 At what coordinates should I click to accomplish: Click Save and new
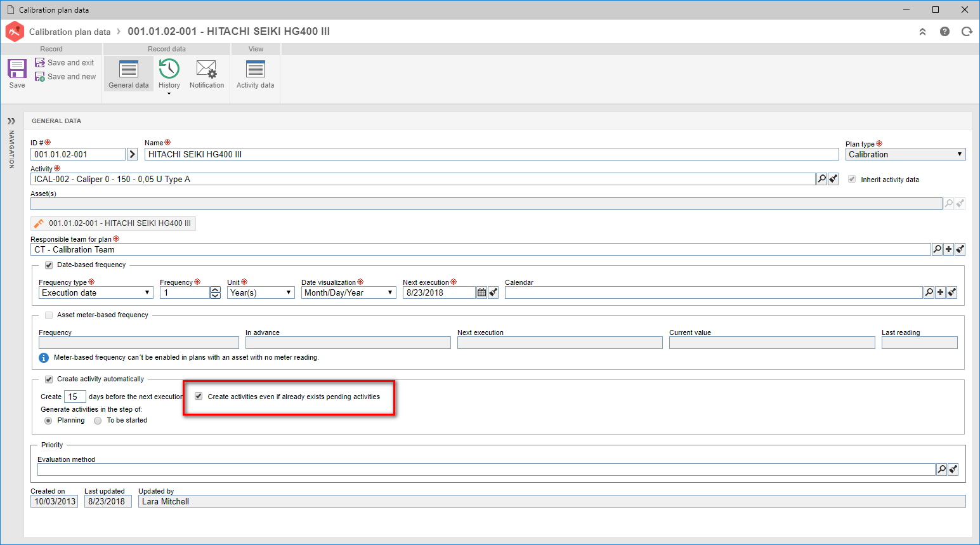65,77
